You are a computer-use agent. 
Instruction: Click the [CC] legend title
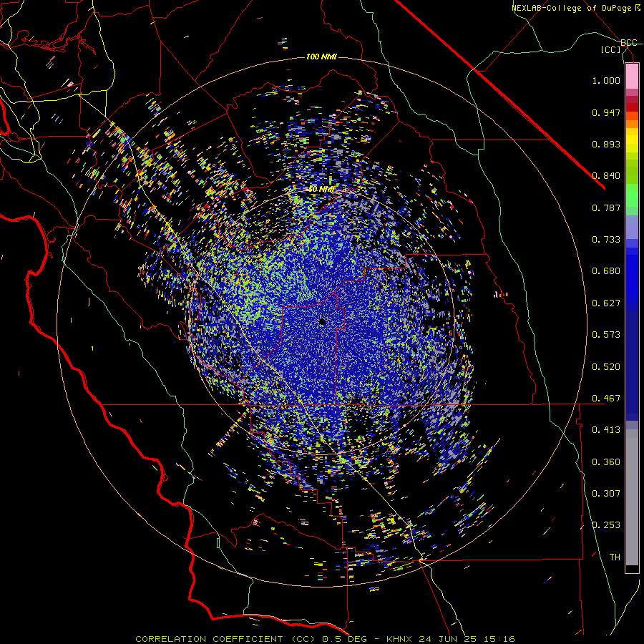[611, 49]
